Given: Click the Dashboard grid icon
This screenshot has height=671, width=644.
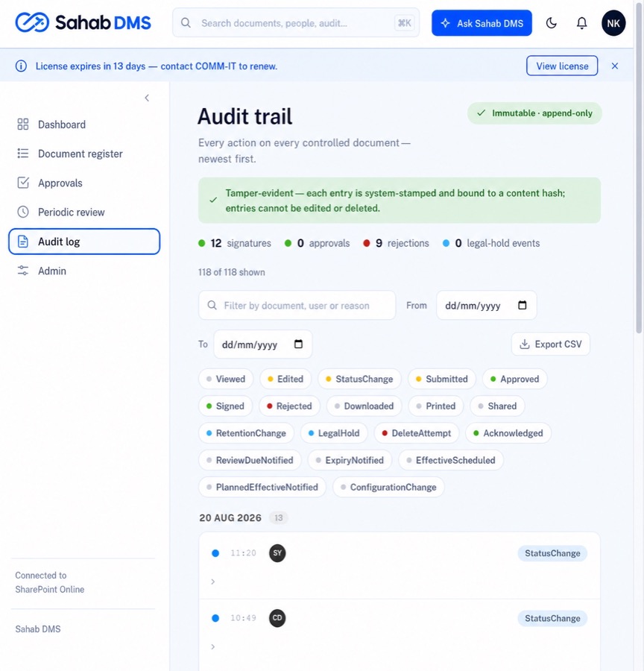Looking at the screenshot, I should pyautogui.click(x=22, y=125).
